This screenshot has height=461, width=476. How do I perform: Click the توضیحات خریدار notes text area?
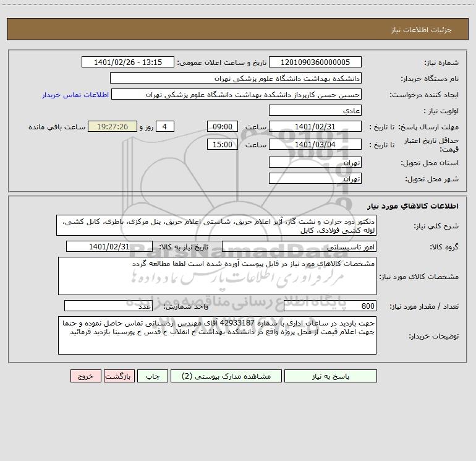coord(217,335)
